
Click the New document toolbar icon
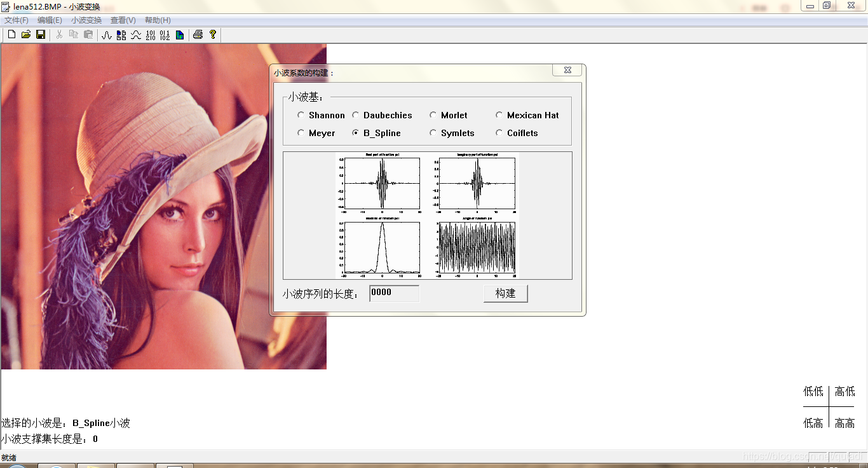coord(11,34)
